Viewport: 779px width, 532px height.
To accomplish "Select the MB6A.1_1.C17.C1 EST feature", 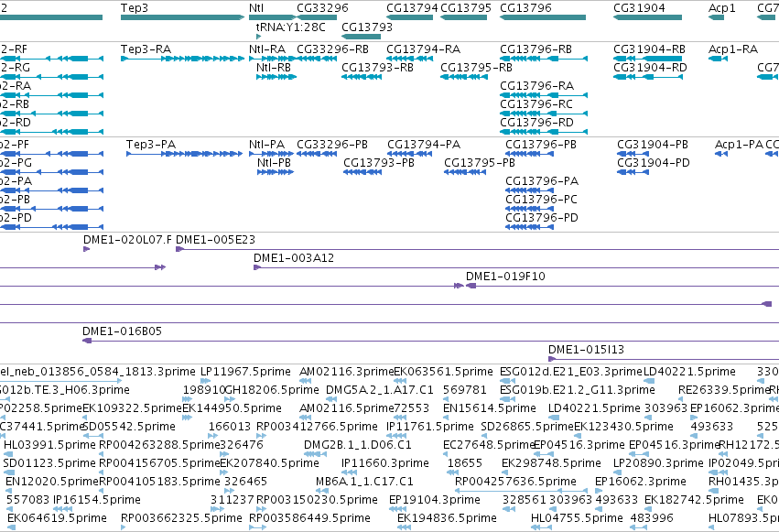I will tap(322, 491).
